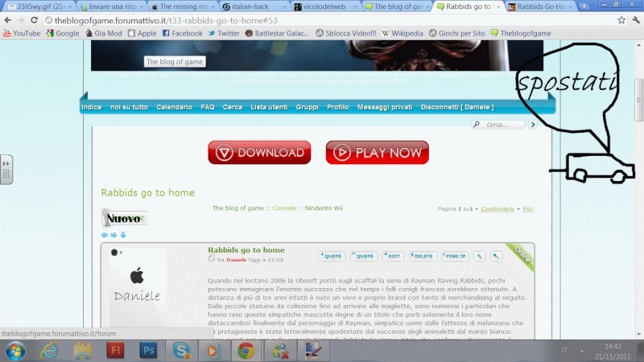Expand the left side panel handle
Image resolution: width=644 pixels, height=362 pixels.
click(x=6, y=170)
